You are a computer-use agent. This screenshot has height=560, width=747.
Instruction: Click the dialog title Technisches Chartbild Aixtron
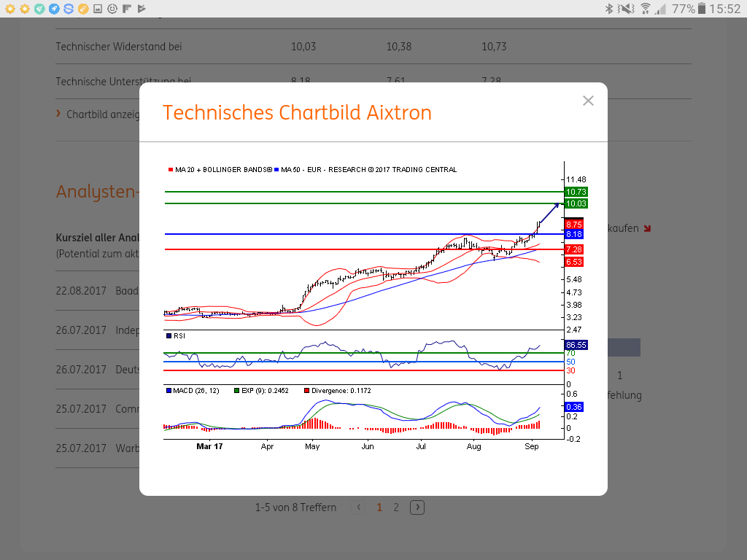pos(297,113)
